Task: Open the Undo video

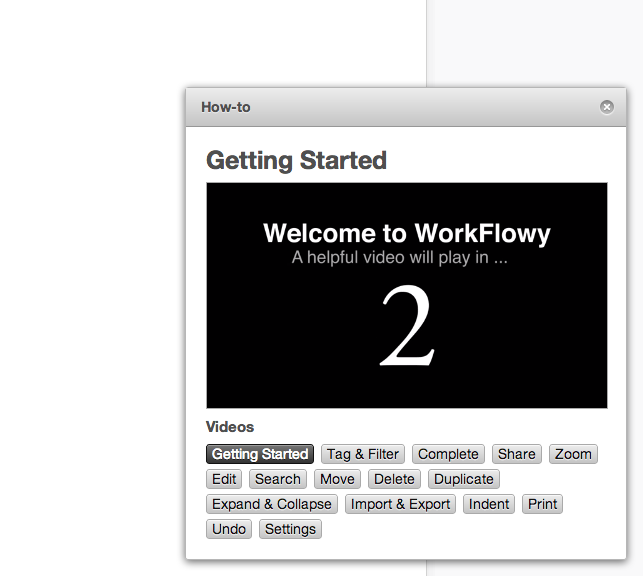Action: point(229,529)
